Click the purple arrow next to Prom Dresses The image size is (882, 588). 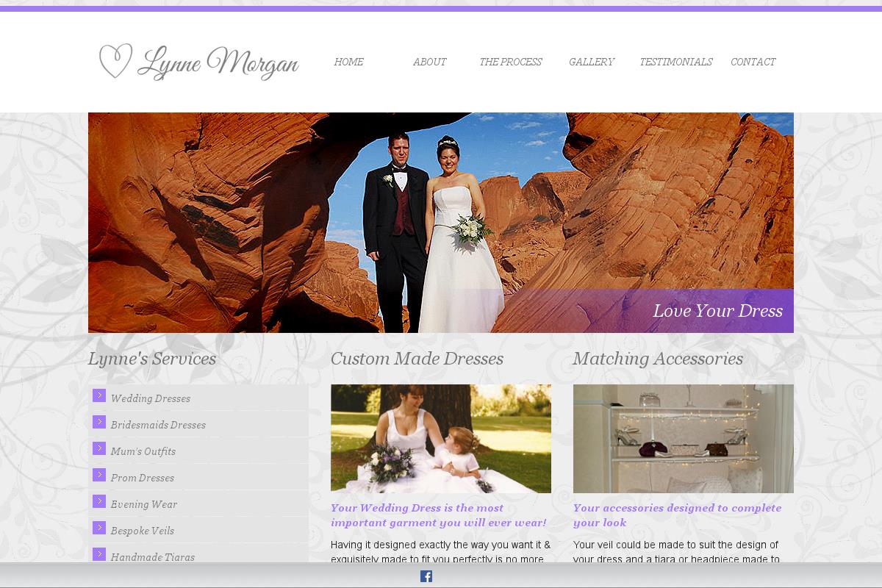click(99, 475)
